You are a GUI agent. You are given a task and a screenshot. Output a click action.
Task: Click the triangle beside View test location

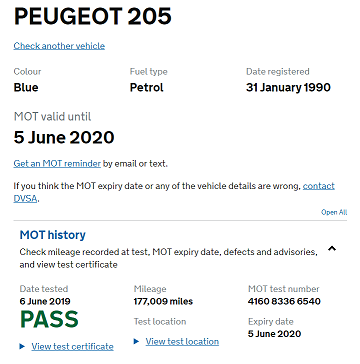point(136,341)
